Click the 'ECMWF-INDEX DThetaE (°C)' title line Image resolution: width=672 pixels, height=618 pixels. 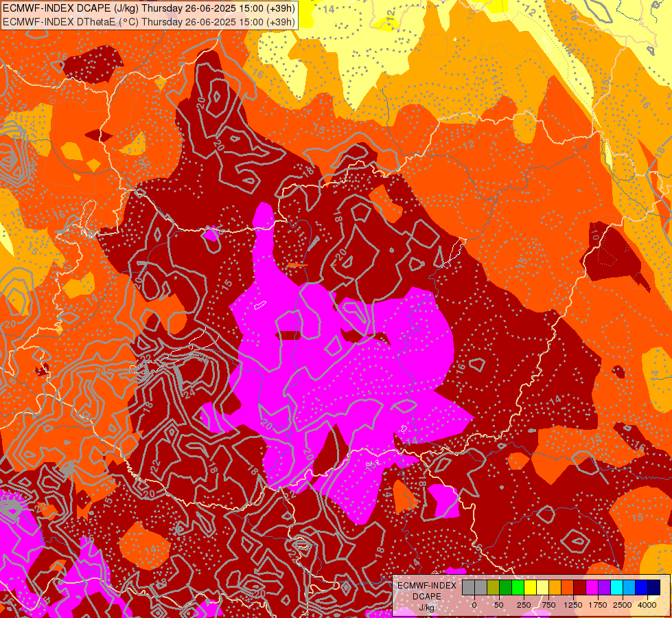pyautogui.click(x=149, y=22)
